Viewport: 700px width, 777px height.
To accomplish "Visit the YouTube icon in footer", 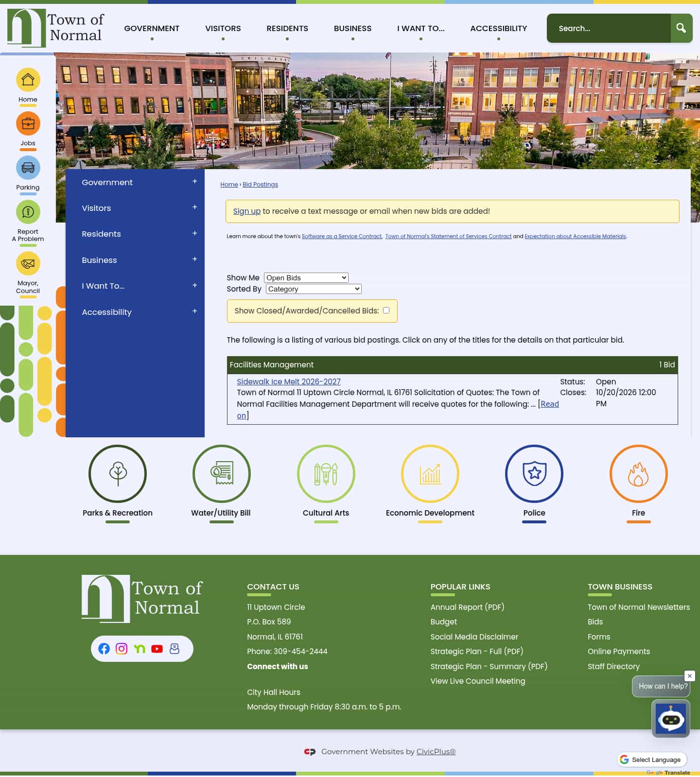I will [157, 649].
